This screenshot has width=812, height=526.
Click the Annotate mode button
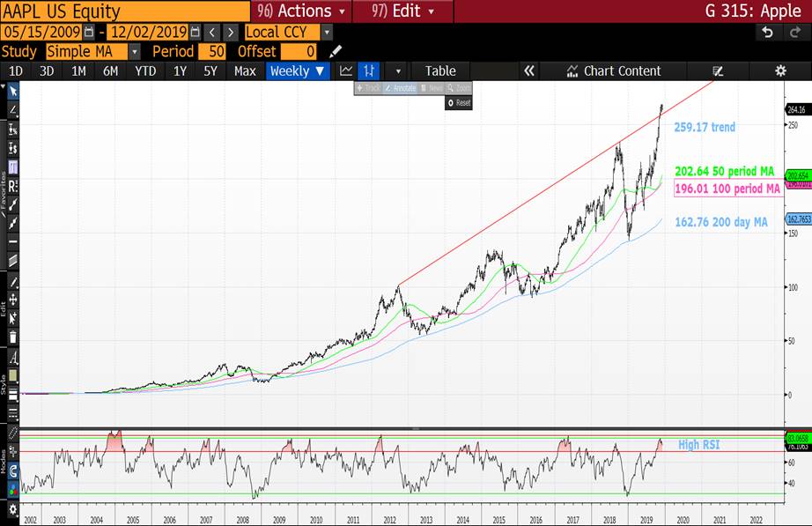coord(401,88)
